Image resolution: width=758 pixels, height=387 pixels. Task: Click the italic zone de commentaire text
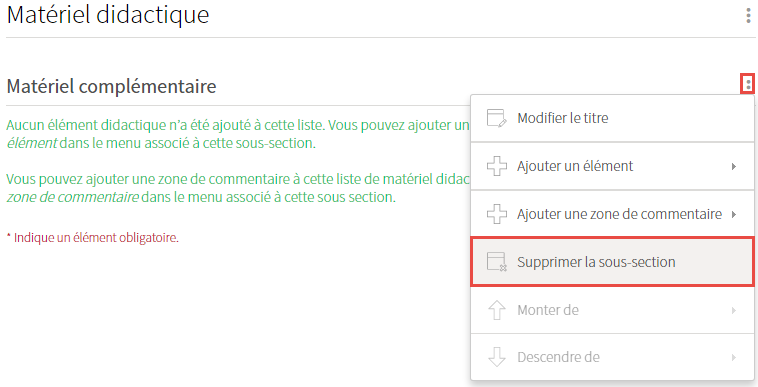pyautogui.click(x=73, y=198)
